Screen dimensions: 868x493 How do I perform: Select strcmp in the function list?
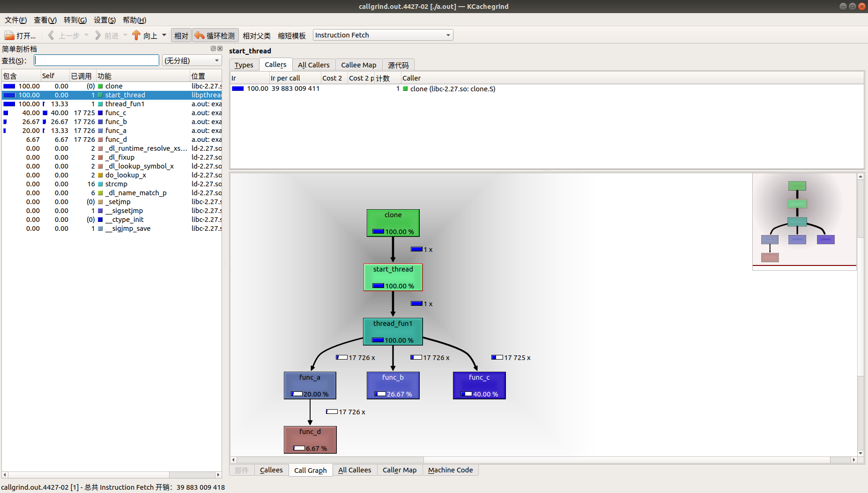coord(111,184)
